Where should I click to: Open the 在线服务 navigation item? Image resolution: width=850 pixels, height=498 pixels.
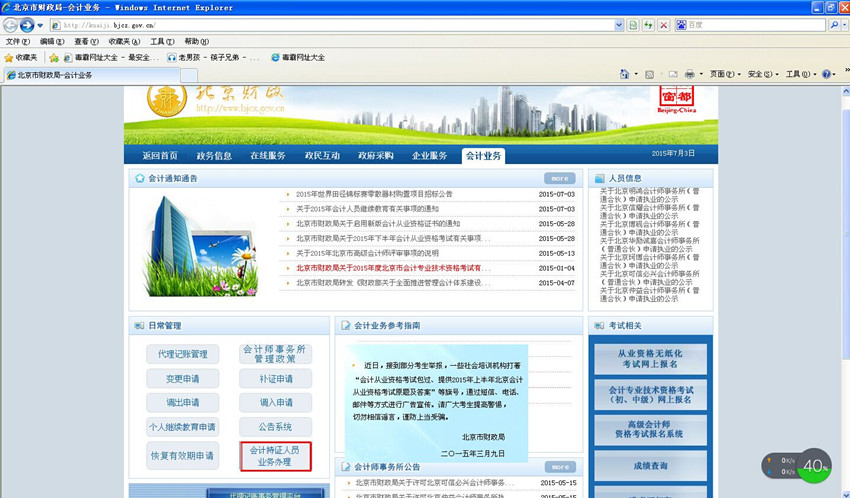coord(268,156)
